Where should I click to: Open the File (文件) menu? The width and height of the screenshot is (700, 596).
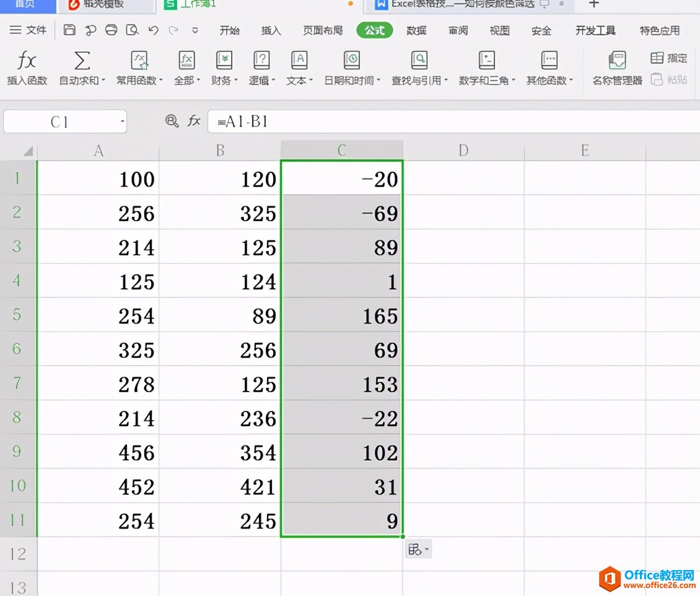click(x=28, y=30)
